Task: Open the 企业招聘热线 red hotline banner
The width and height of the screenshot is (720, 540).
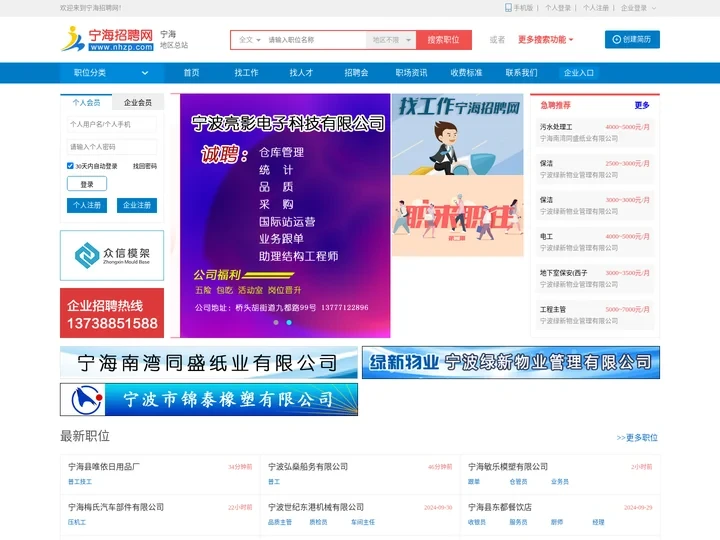Action: (x=112, y=313)
